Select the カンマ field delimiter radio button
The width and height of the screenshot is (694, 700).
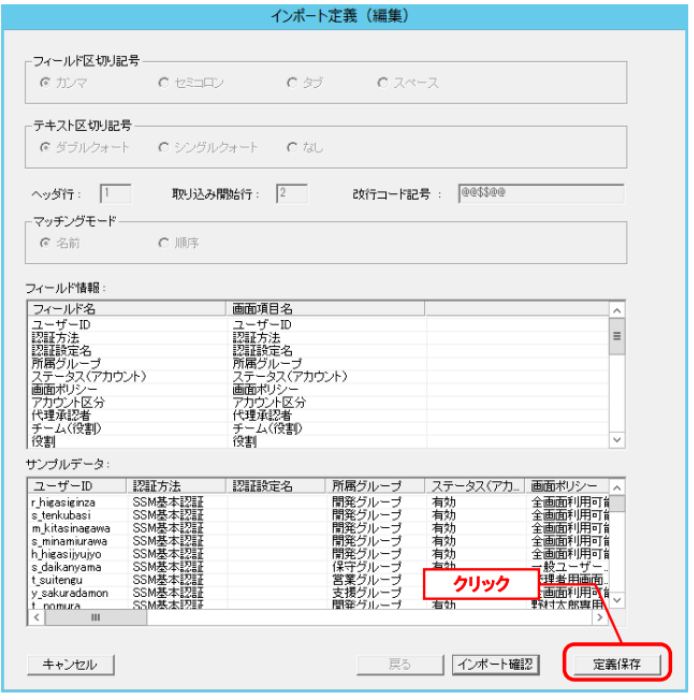[x=45, y=83]
